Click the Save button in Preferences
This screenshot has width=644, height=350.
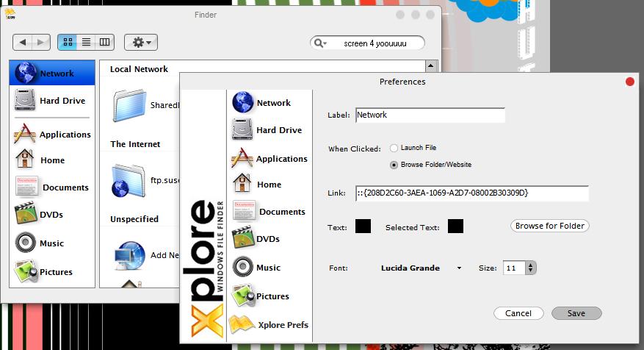[x=576, y=313]
